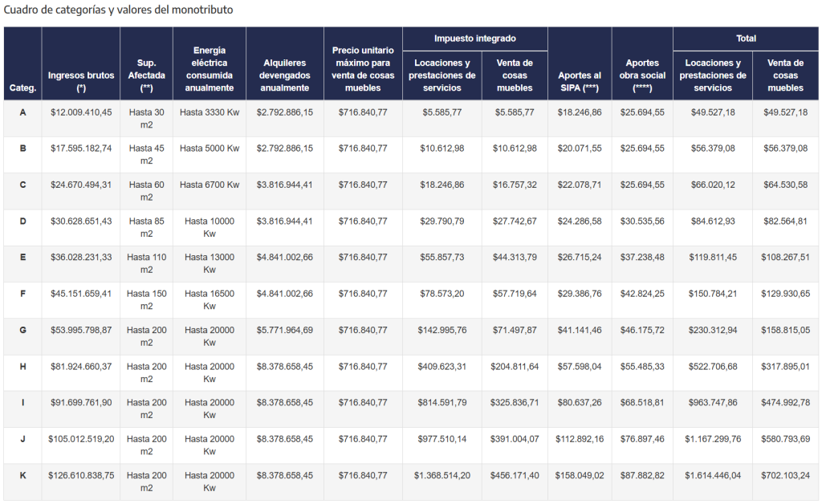Viewport: 822px width, 504px height.
Task: Select Energía eléctrica consumida anualmente header
Action: pos(210,63)
